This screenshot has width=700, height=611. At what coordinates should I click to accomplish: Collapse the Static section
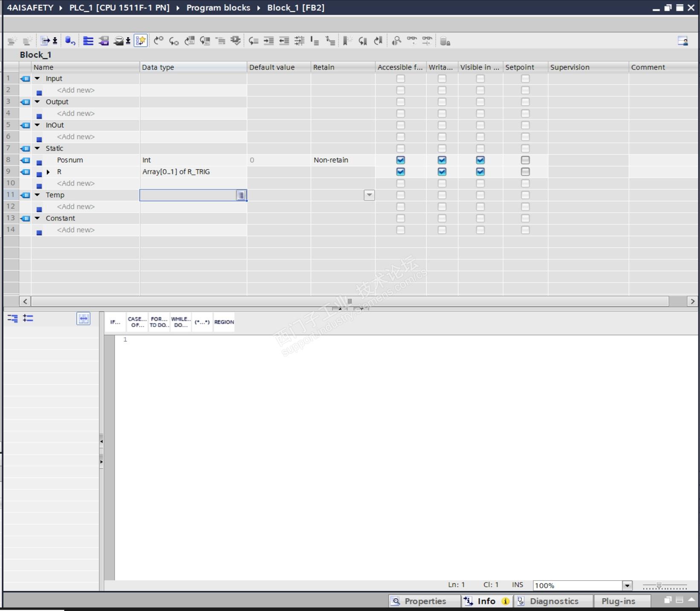pyautogui.click(x=37, y=148)
